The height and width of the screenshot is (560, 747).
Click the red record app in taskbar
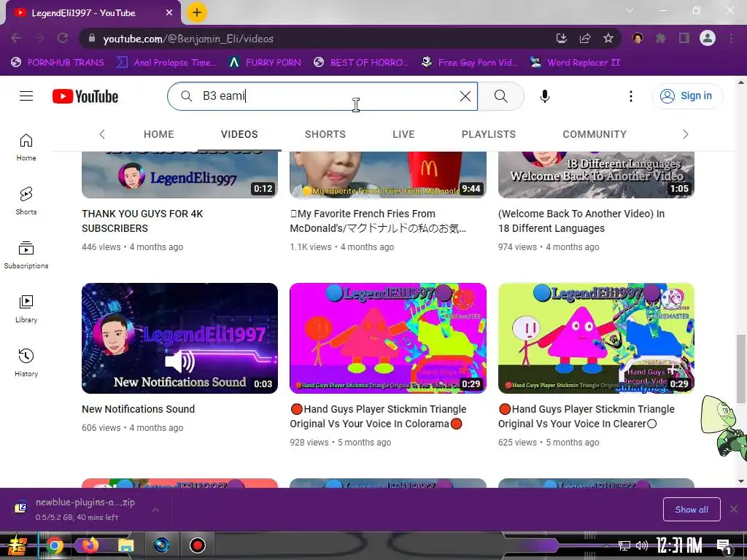point(197,545)
